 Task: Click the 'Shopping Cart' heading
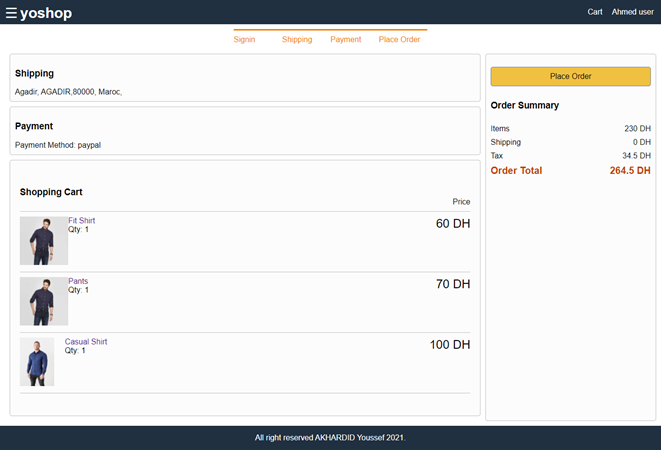[51, 192]
